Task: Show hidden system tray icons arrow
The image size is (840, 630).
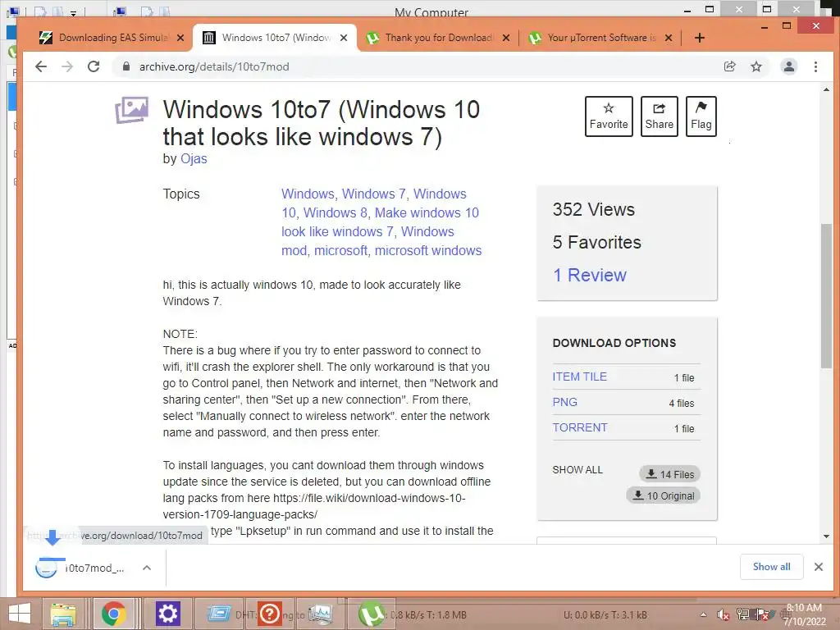Action: click(x=703, y=615)
